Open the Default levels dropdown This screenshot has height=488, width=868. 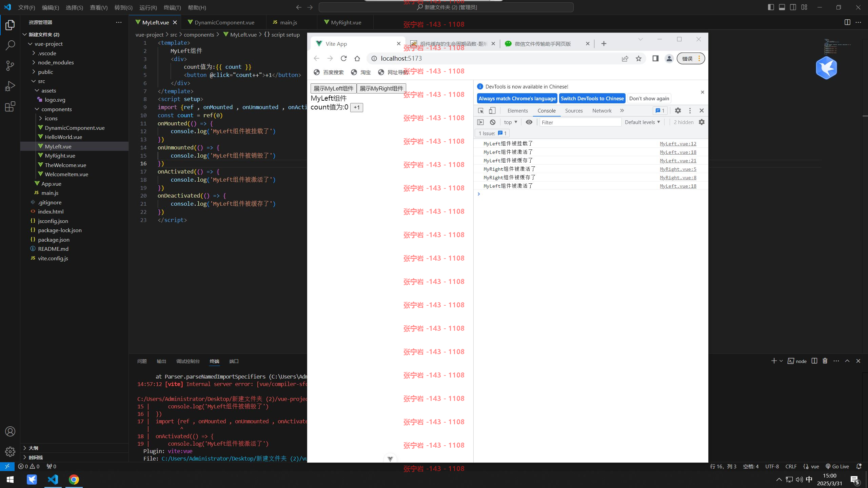click(643, 122)
